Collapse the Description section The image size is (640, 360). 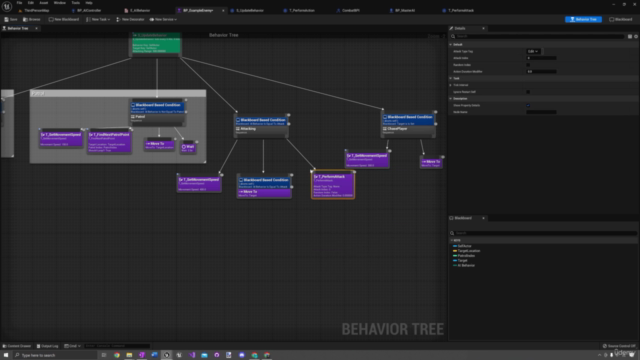coord(451,98)
